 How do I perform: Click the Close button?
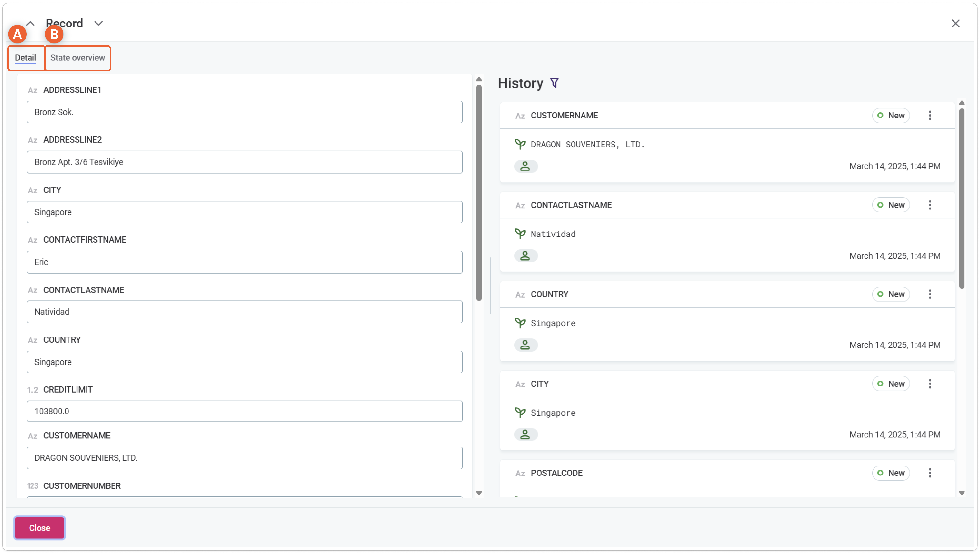(x=39, y=528)
